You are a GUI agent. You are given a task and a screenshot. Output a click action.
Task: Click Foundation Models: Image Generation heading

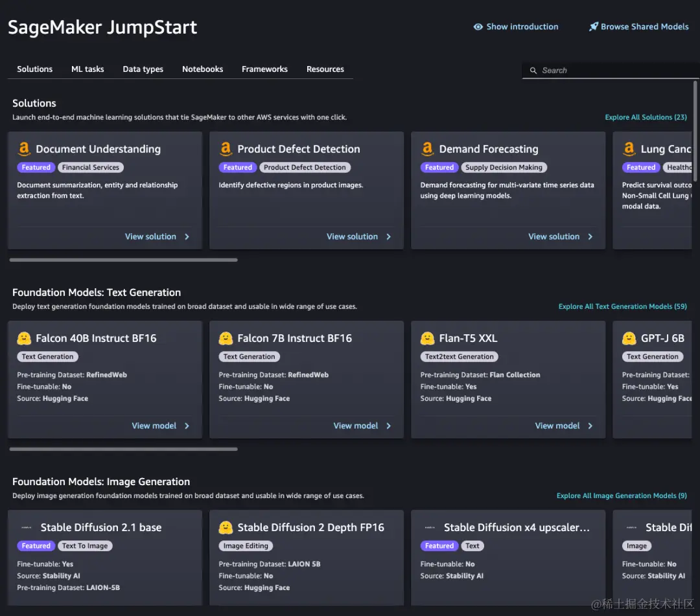point(101,482)
